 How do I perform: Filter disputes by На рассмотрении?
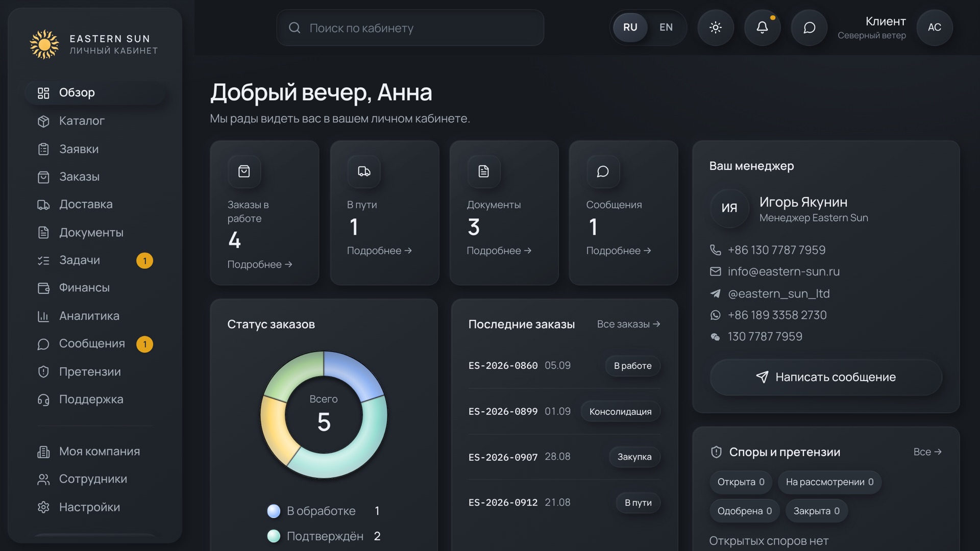point(829,482)
